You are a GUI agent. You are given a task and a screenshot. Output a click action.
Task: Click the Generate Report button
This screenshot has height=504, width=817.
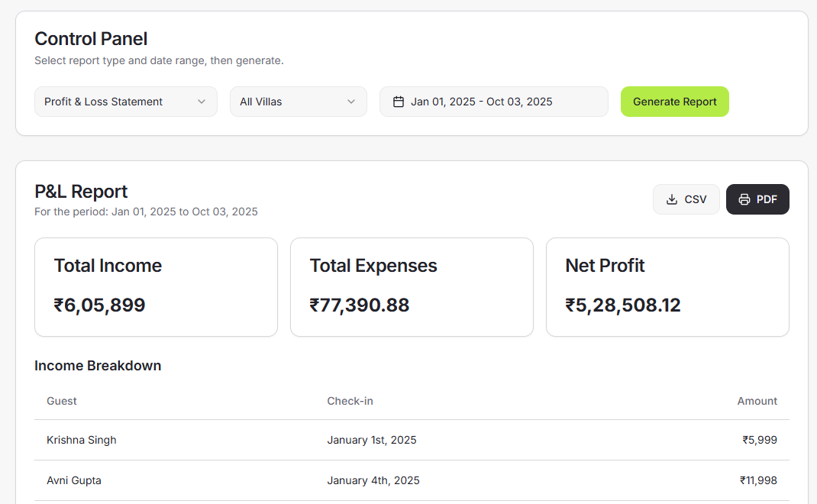click(x=674, y=101)
